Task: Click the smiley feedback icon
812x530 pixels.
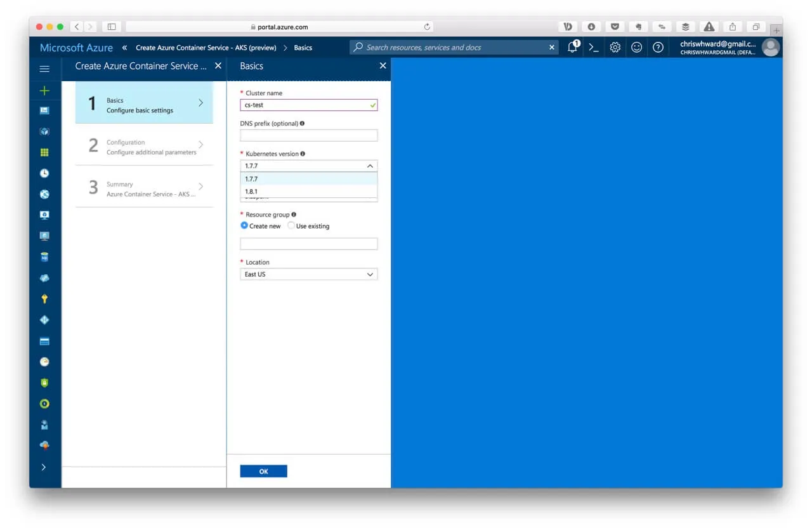Action: 636,47
